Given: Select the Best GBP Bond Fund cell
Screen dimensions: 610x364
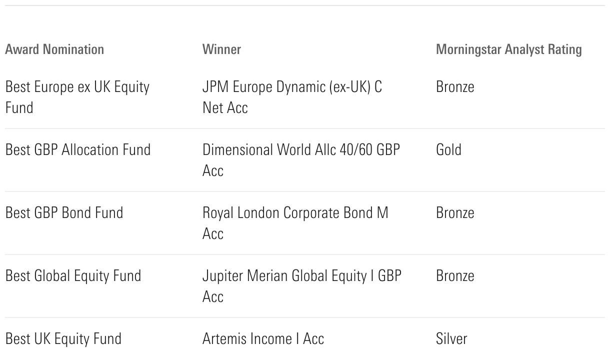Looking at the screenshot, I should point(64,212).
